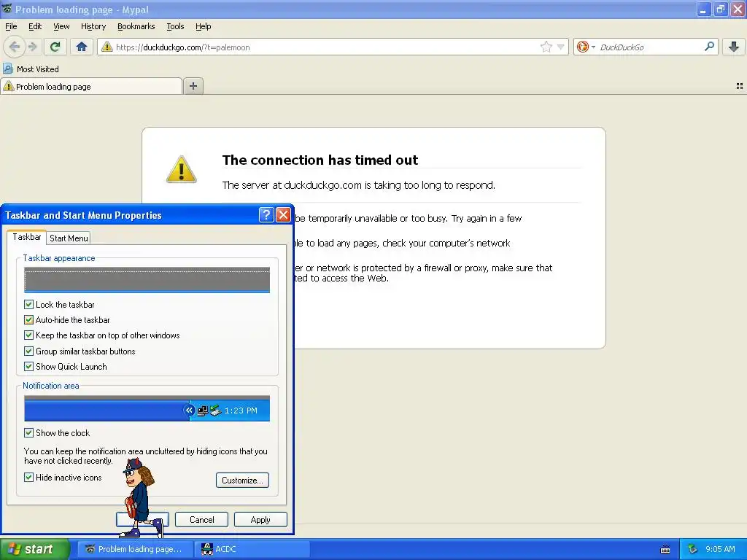Open the File menu
The image size is (747, 560).
point(11,26)
